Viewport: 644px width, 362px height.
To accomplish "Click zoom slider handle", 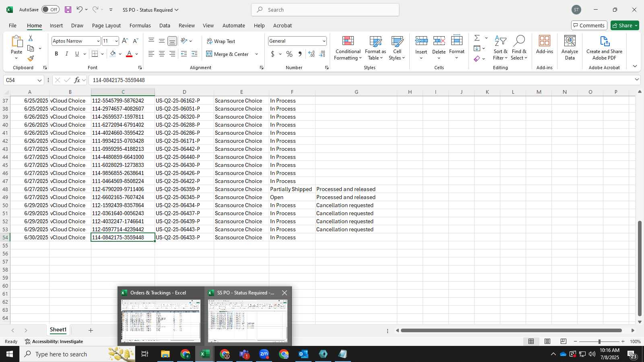I will (x=599, y=341).
